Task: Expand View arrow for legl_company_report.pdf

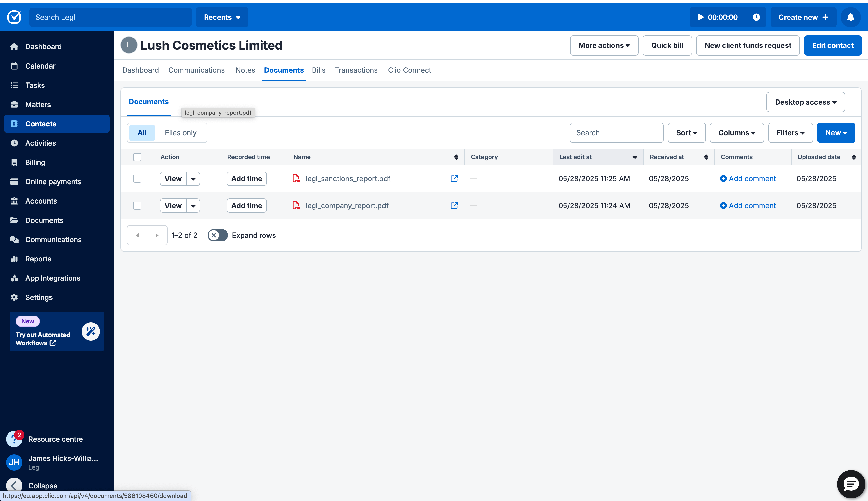Action: coord(193,205)
